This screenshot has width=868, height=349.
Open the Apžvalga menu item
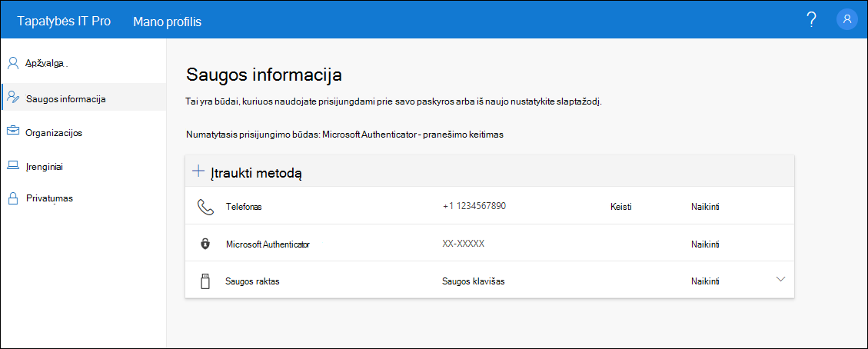coord(46,63)
